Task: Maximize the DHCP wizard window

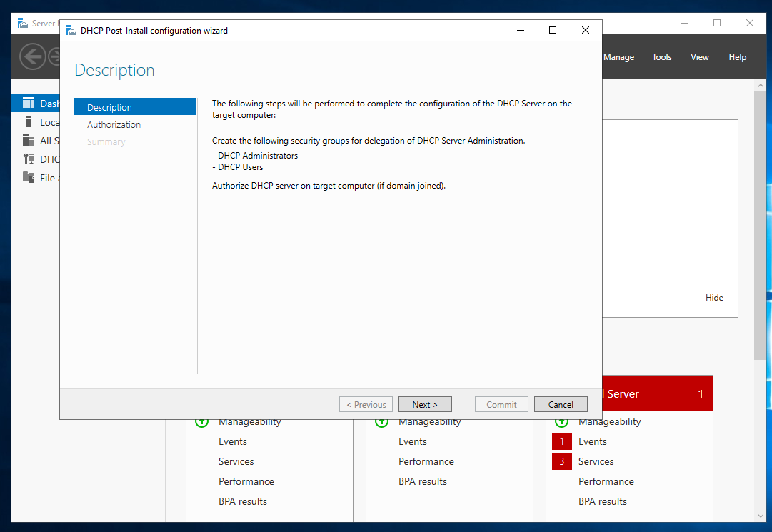Action: pyautogui.click(x=552, y=30)
